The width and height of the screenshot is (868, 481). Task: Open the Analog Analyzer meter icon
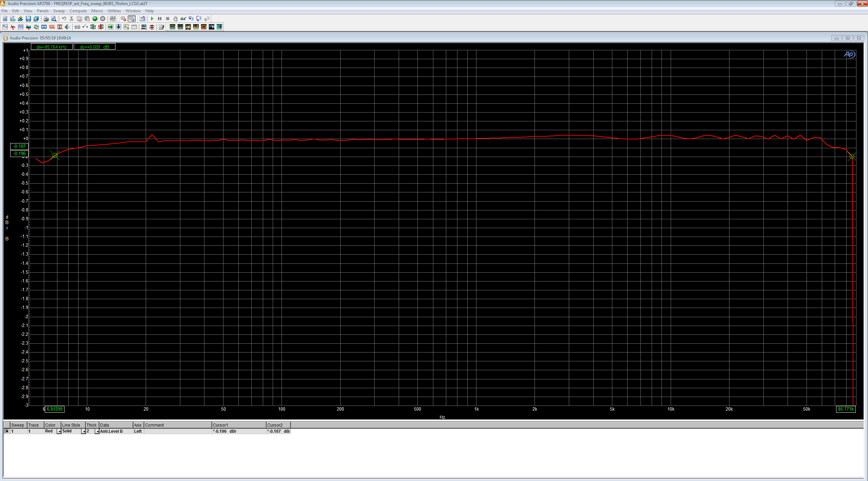point(13,27)
